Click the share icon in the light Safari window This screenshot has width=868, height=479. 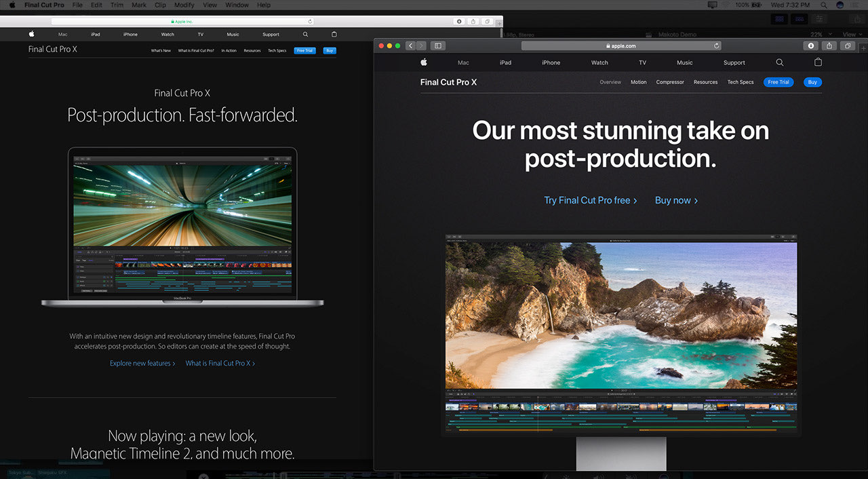pyautogui.click(x=473, y=22)
